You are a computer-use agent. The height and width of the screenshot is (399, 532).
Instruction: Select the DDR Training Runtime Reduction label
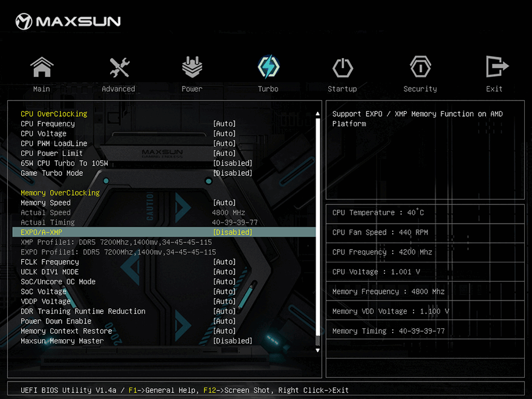coord(83,311)
